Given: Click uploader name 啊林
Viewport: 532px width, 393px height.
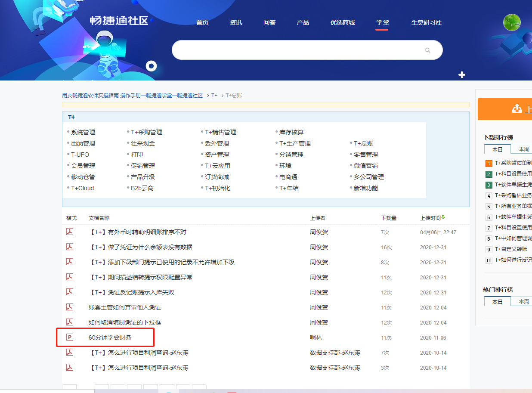Looking at the screenshot, I should click(316, 337).
